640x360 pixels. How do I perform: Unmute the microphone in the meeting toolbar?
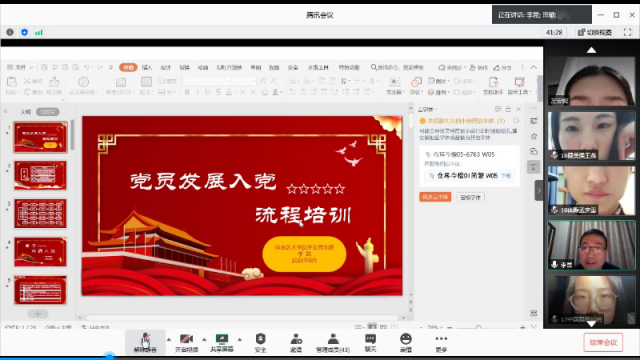(145, 342)
